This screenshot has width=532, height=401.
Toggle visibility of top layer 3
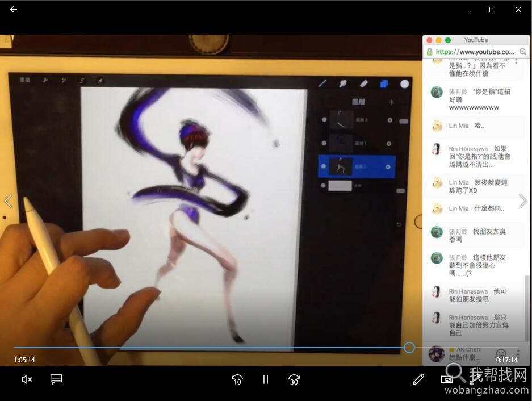pyautogui.click(x=324, y=119)
